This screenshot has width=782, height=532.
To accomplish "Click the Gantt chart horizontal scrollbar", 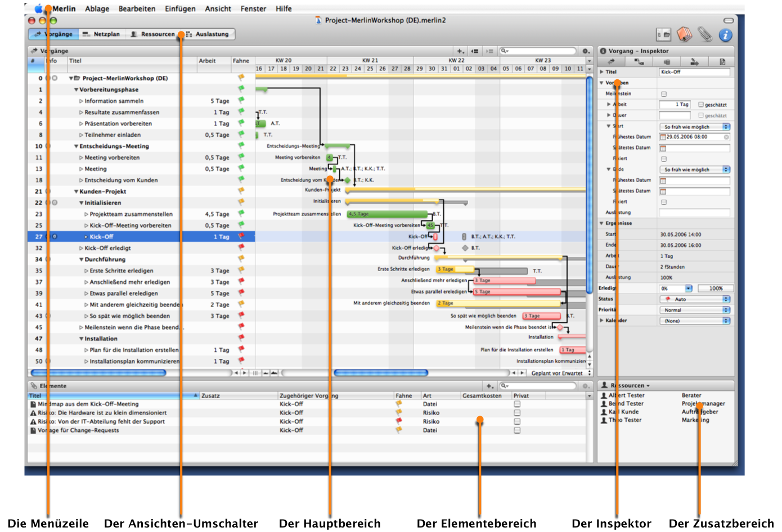I will coord(381,373).
